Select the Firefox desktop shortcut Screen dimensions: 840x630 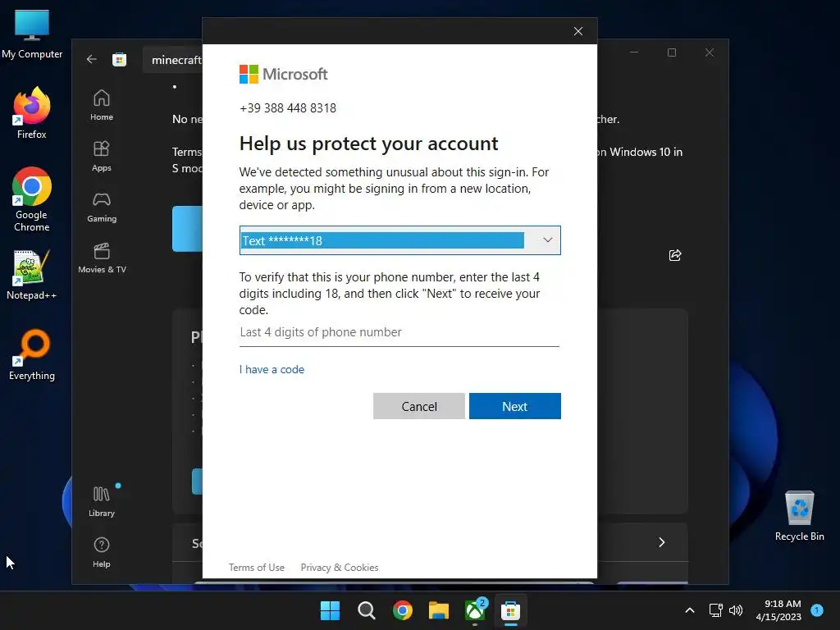click(32, 113)
